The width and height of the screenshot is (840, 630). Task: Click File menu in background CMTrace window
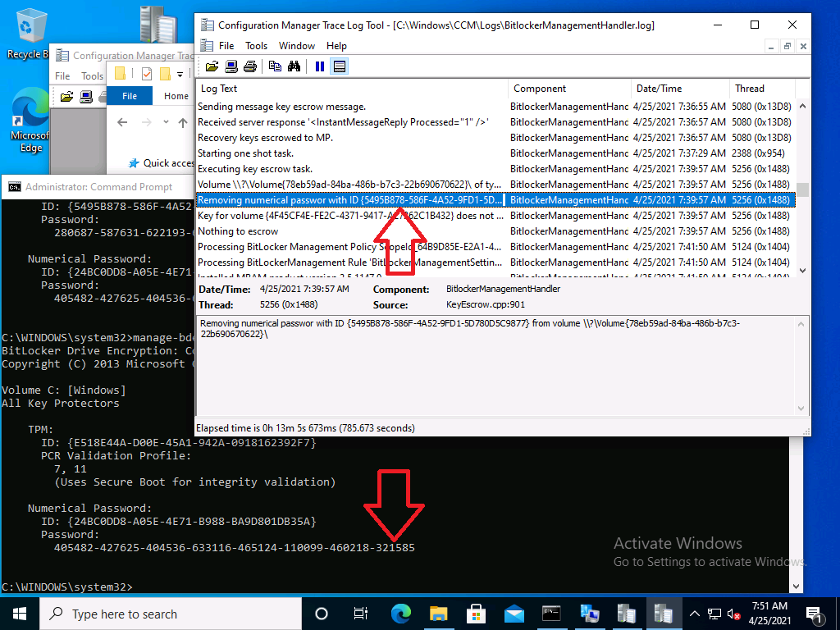(62, 76)
